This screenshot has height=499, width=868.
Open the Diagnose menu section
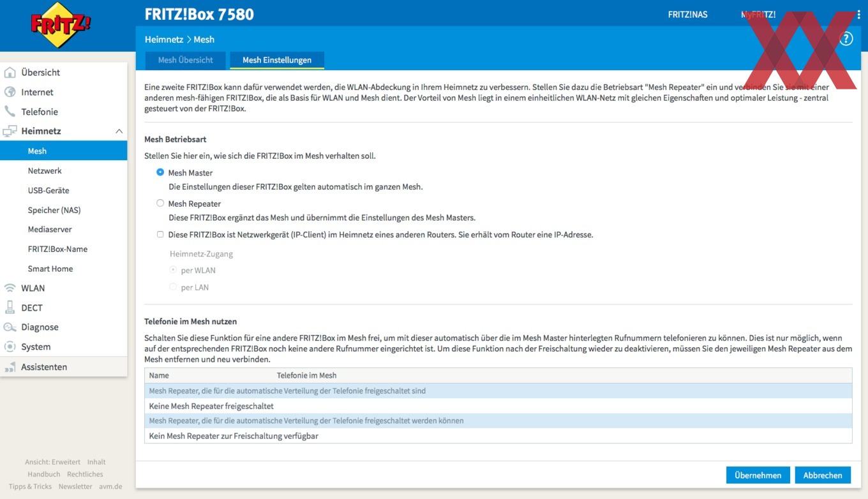pos(40,327)
